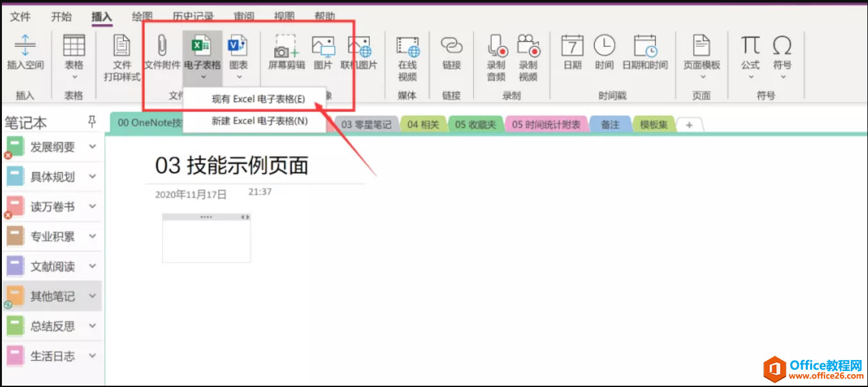Image resolution: width=868 pixels, height=387 pixels.
Task: Open the 表格 dropdown arrow
Action: coord(74,76)
